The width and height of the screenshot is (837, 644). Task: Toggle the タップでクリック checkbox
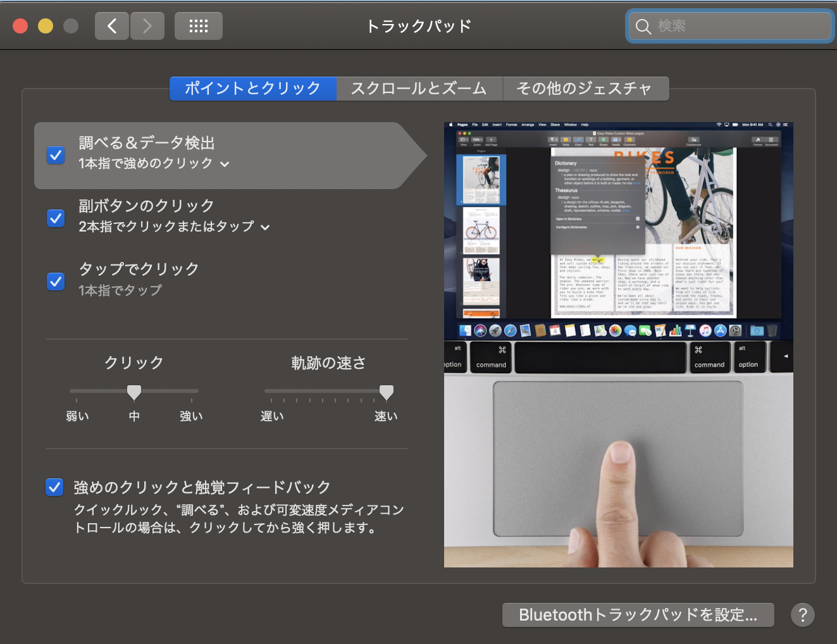tap(56, 282)
